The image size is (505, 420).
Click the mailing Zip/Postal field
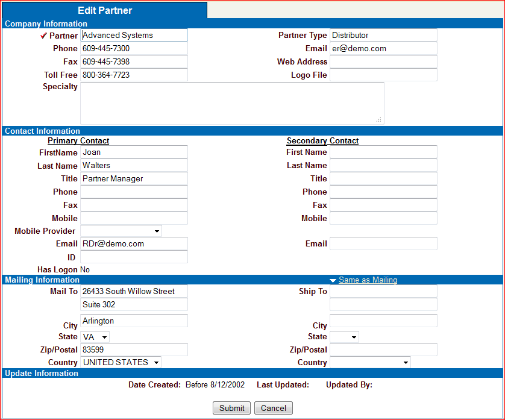tap(134, 349)
